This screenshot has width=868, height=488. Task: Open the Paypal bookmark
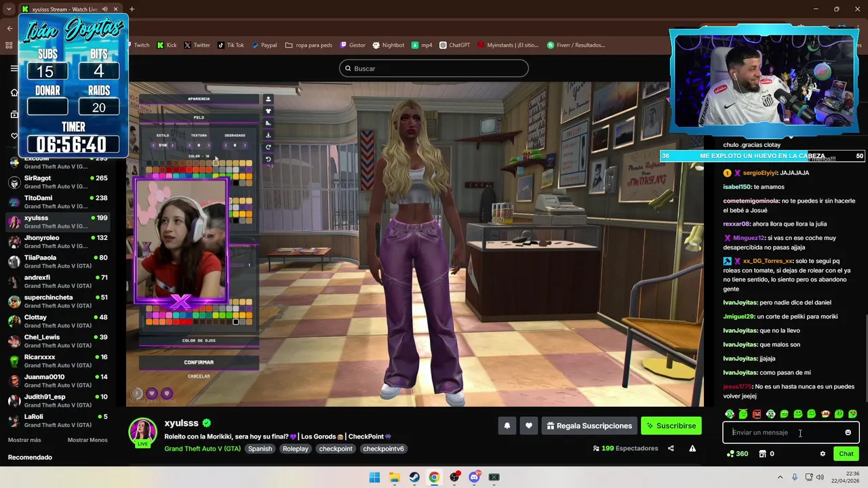click(x=264, y=45)
